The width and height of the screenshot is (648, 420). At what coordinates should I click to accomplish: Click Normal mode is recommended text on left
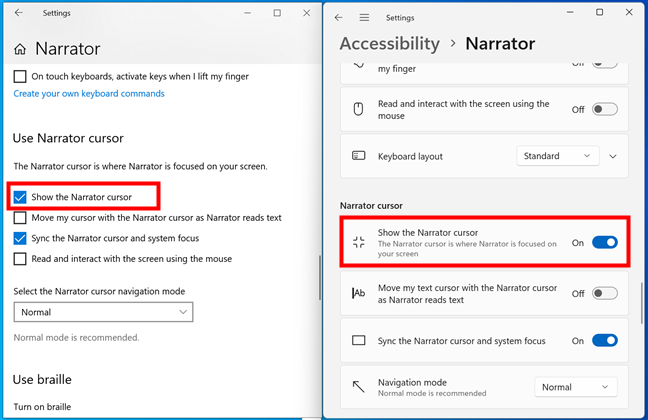(x=76, y=338)
